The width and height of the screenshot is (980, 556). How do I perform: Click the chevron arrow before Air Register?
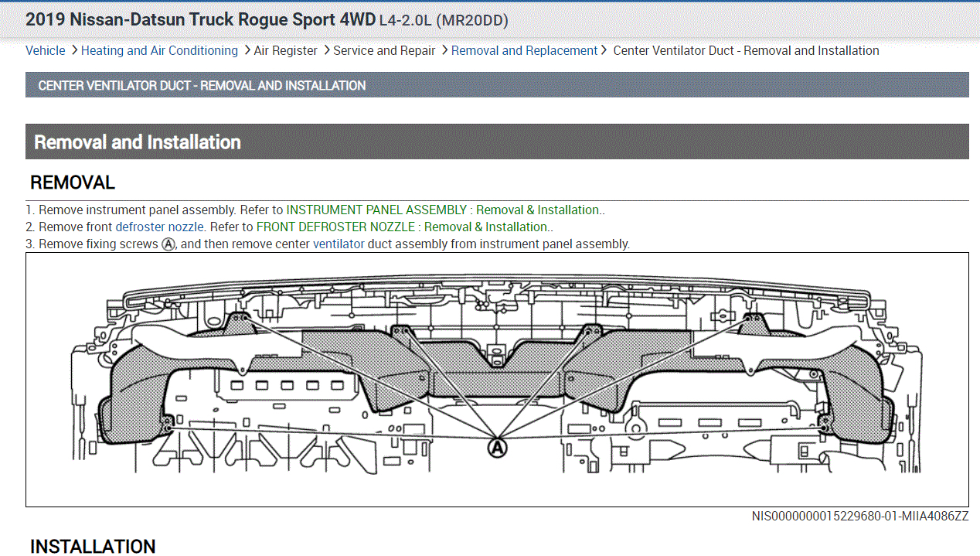click(247, 50)
